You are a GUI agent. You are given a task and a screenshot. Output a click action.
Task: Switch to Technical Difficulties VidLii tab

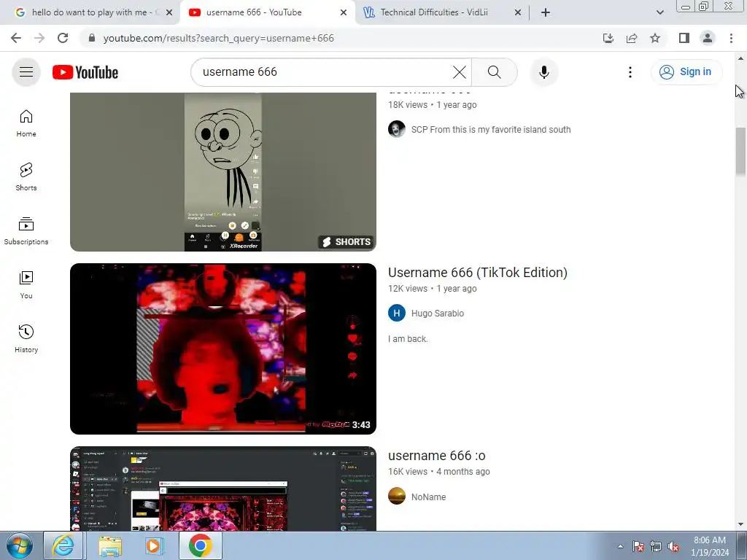coord(433,12)
